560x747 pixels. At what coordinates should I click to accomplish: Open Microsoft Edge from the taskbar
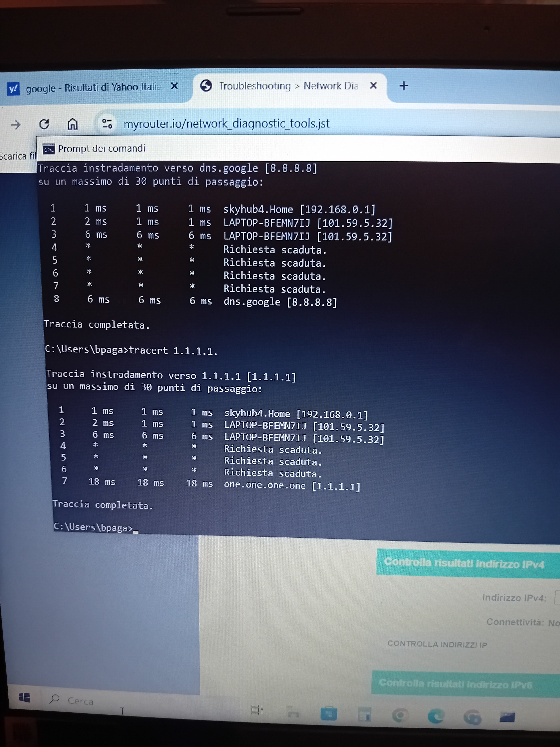pos(436,716)
